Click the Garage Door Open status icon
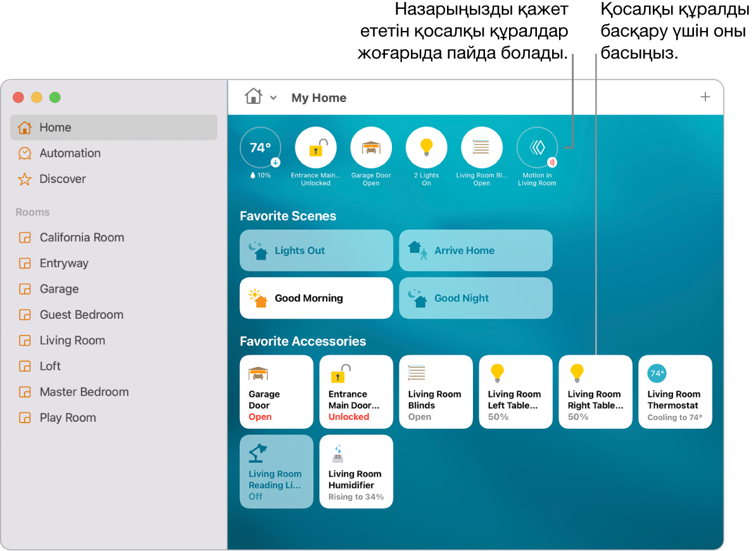The height and width of the screenshot is (551, 756). (371, 147)
